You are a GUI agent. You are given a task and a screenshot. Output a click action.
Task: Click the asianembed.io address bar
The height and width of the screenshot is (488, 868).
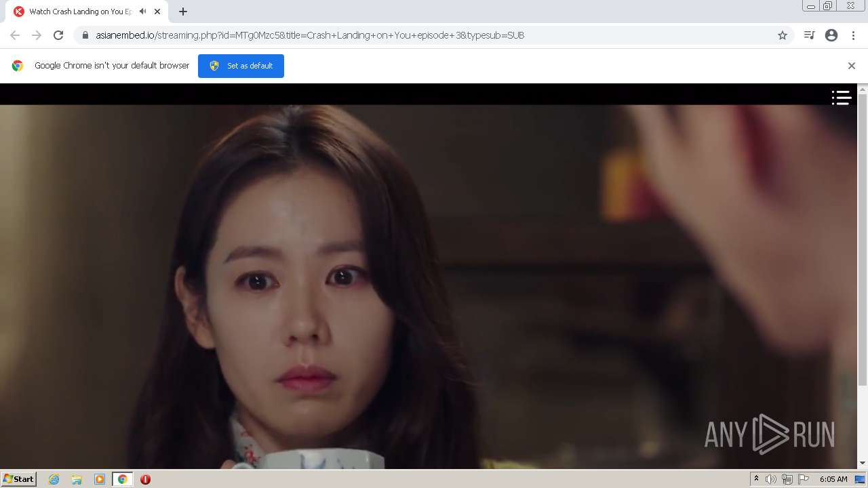click(434, 35)
